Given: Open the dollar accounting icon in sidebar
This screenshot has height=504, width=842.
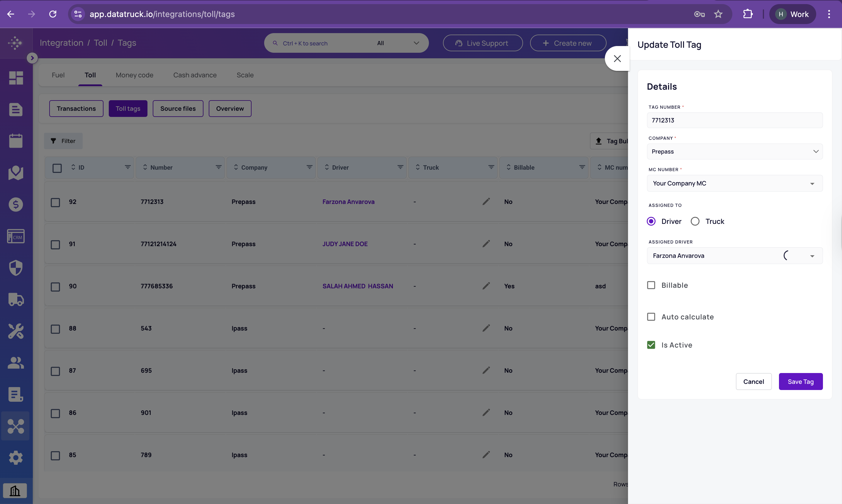Looking at the screenshot, I should point(16,205).
